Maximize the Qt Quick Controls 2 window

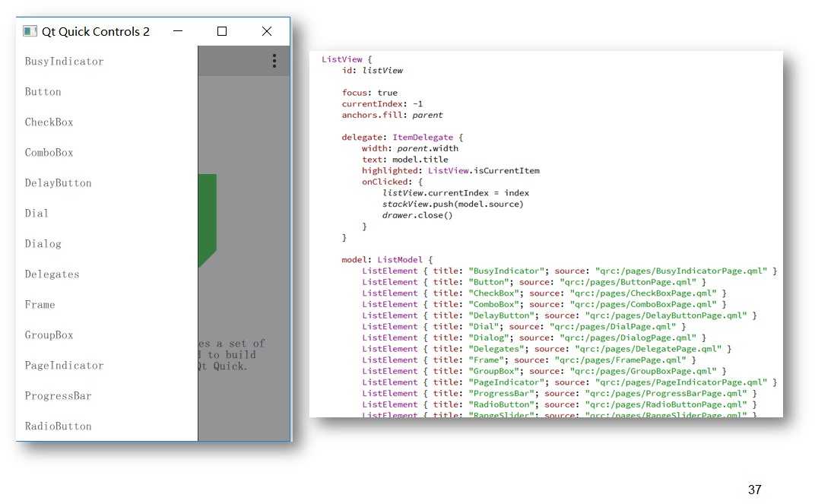(222, 31)
